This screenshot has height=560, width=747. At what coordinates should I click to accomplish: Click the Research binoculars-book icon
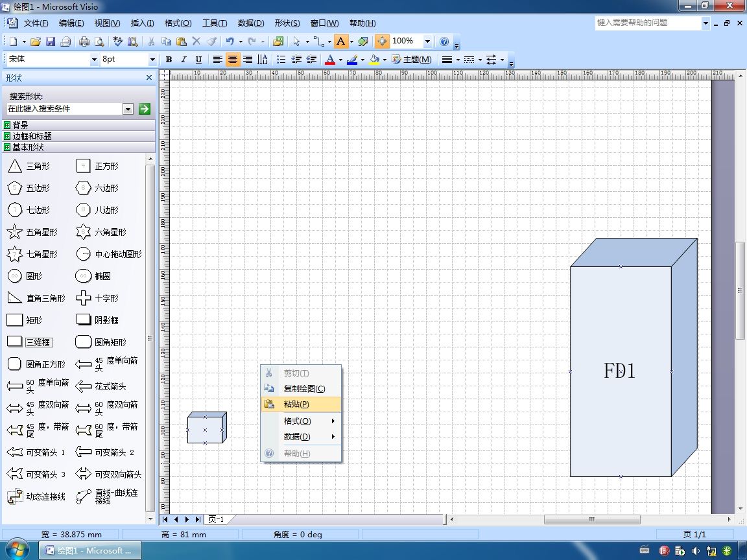[132, 41]
